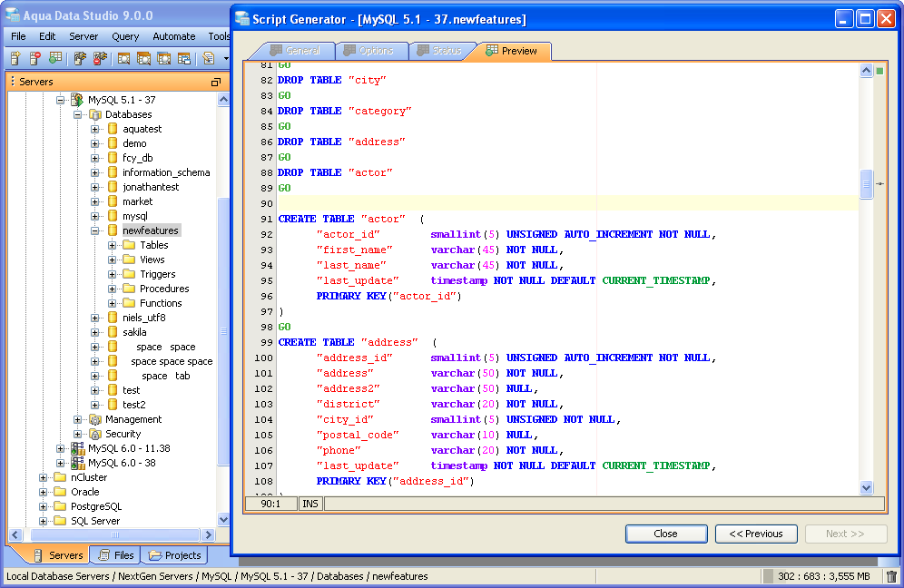Click the Connect to Server toolbar icon
The height and width of the screenshot is (588, 904).
(x=80, y=58)
